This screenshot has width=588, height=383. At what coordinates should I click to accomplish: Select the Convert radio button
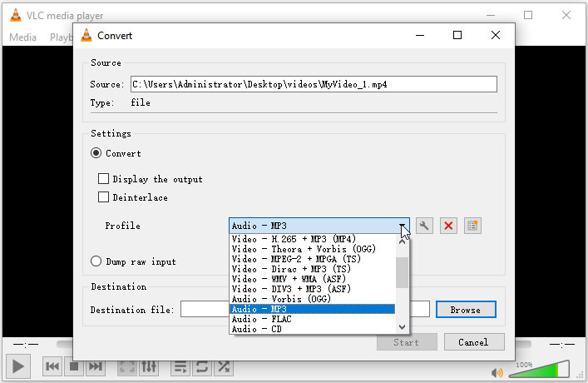pyautogui.click(x=96, y=153)
